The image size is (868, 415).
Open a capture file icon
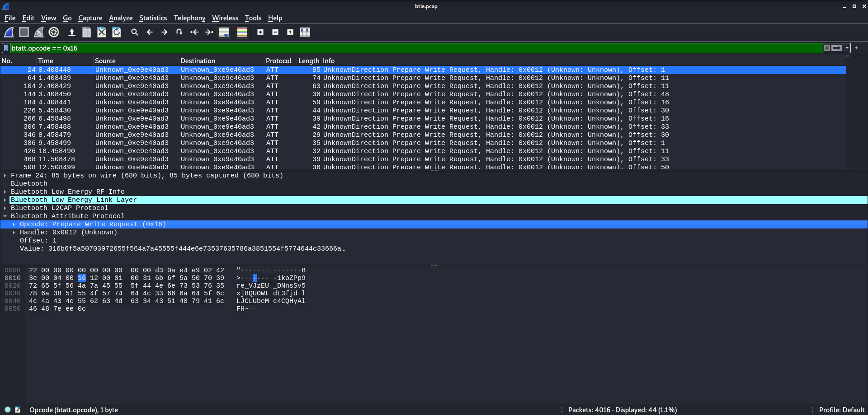71,32
